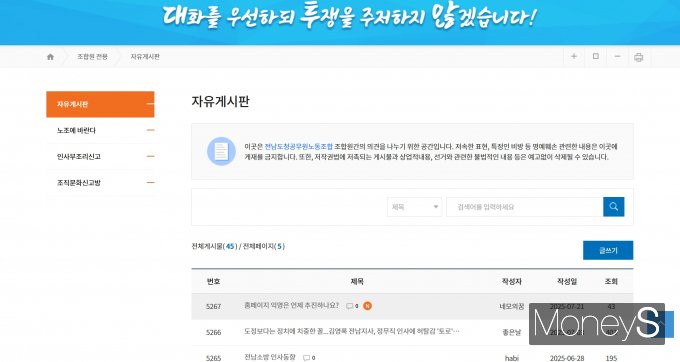Expand the 인사부조리신고 sidebar dash
The height and width of the screenshot is (362, 680).
pyautogui.click(x=150, y=156)
